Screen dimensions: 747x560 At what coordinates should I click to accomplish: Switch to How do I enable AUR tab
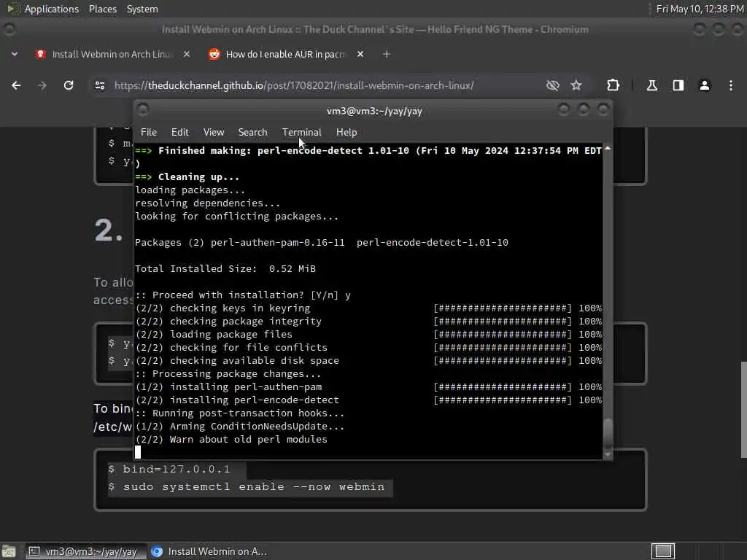point(286,54)
